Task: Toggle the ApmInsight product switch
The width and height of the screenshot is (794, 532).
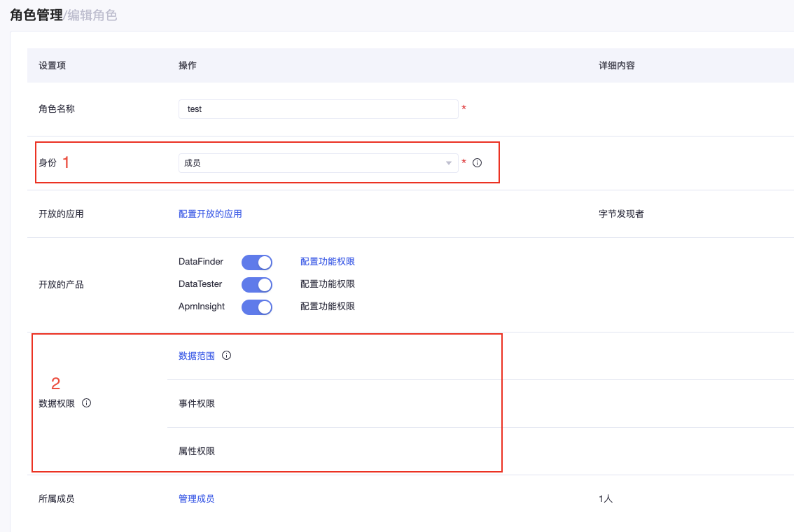Action: click(x=257, y=307)
